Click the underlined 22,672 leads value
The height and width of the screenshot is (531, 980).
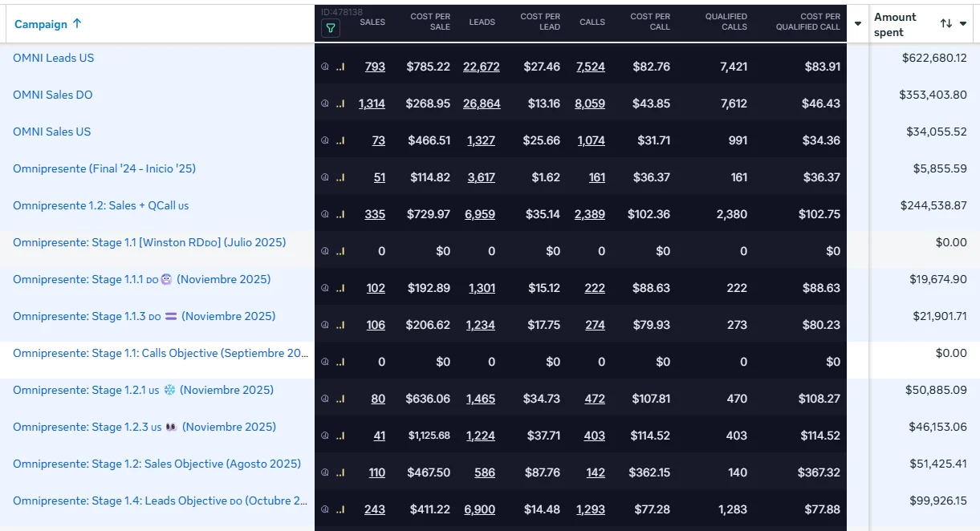click(x=482, y=67)
